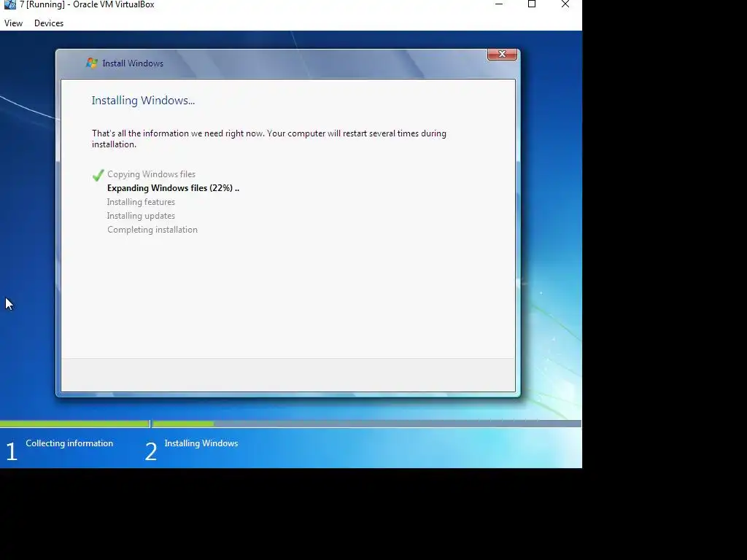
Task: Click the 'Install Windows' dialog title text
Action: point(133,63)
